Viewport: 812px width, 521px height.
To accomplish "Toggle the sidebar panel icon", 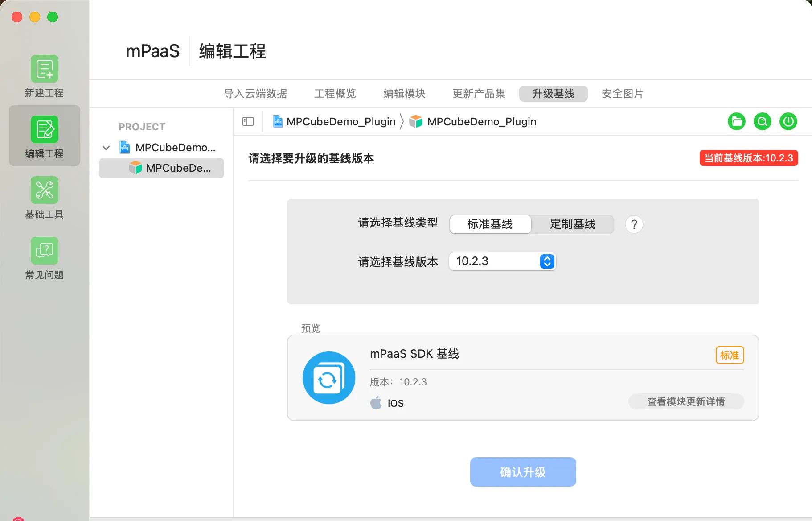I will 248,121.
